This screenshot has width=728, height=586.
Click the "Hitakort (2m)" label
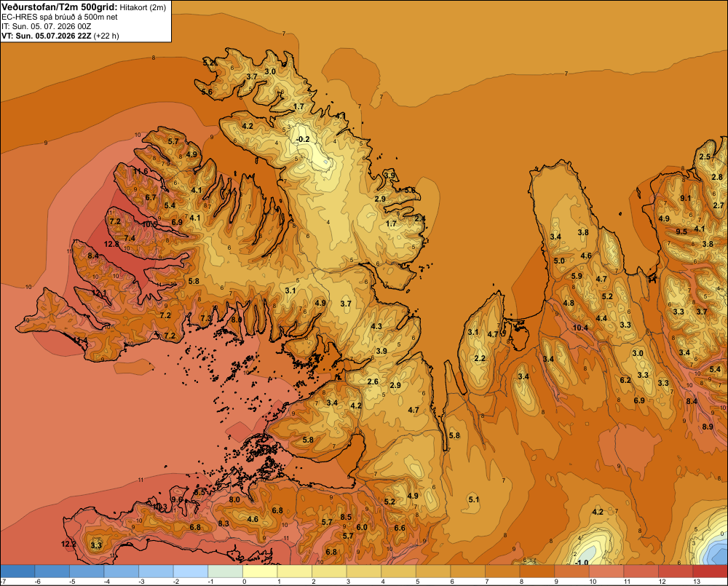click(143, 7)
